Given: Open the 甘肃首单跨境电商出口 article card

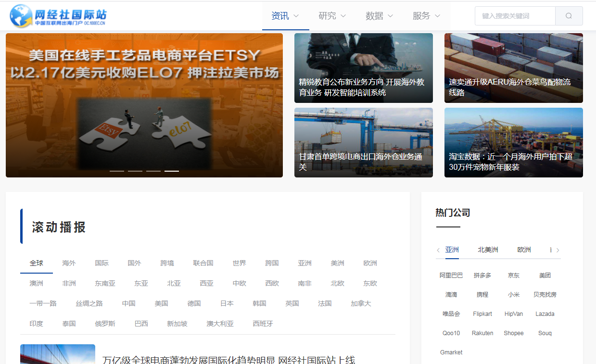Looking at the screenshot, I should [x=364, y=142].
